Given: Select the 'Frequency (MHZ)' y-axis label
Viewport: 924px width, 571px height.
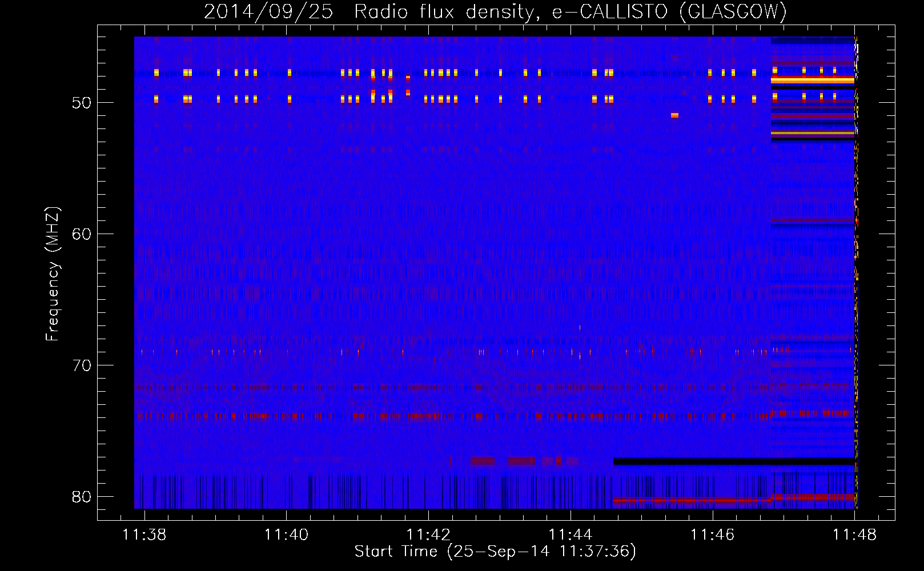Looking at the screenshot, I should pos(52,274).
